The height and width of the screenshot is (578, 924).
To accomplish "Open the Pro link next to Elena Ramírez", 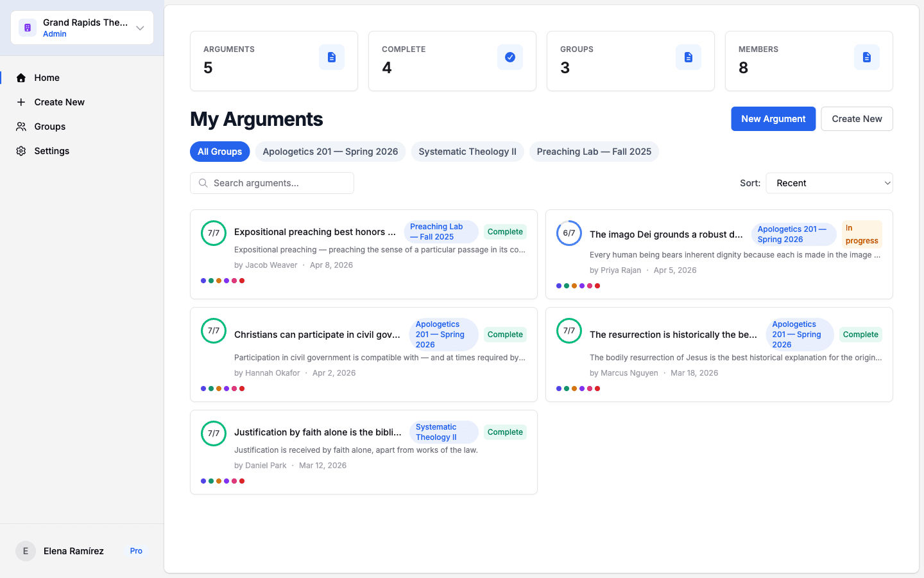I will coord(136,551).
